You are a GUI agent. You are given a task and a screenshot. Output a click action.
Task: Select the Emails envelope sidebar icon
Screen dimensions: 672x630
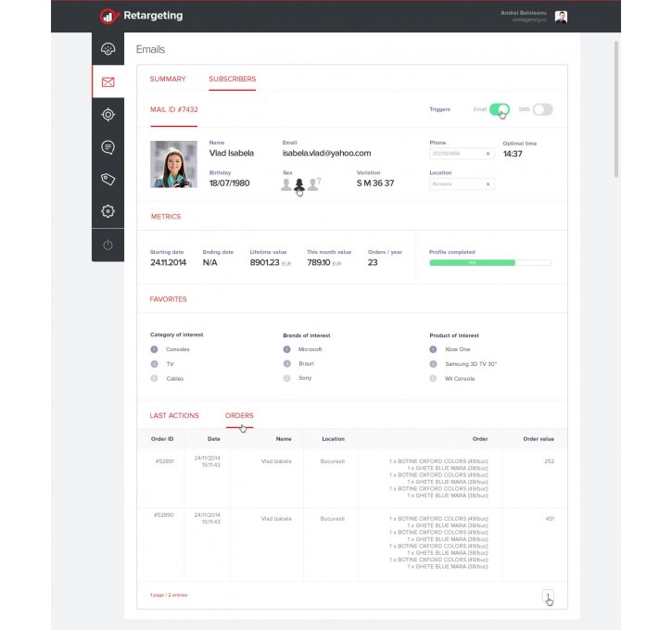point(108,82)
